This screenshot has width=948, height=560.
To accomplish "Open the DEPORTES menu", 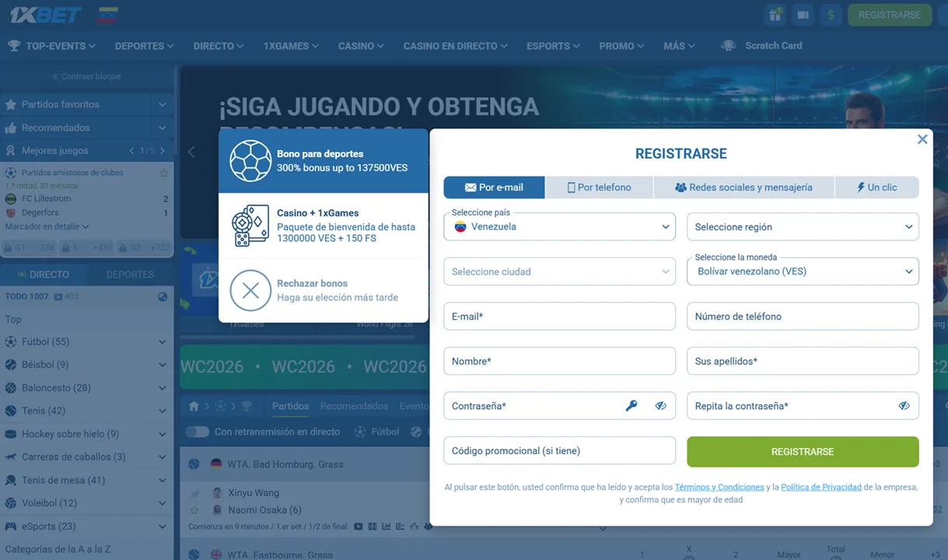I will coord(145,46).
